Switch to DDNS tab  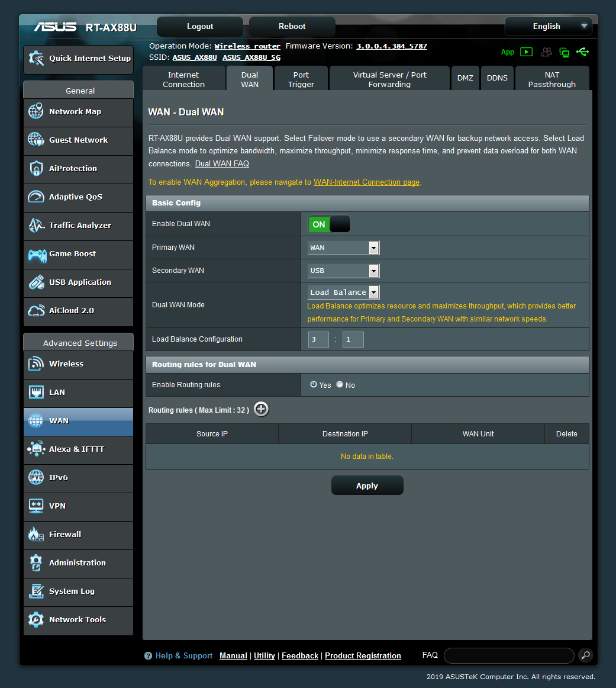point(497,78)
